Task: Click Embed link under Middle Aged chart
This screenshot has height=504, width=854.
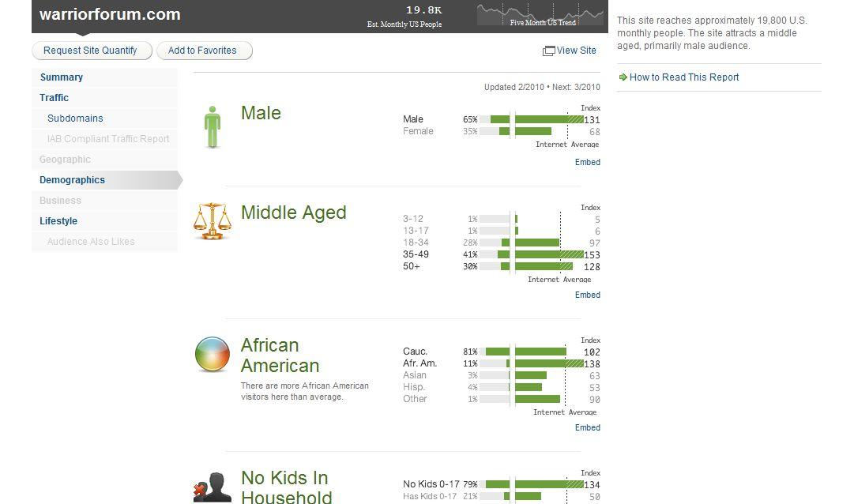Action: [x=587, y=295]
